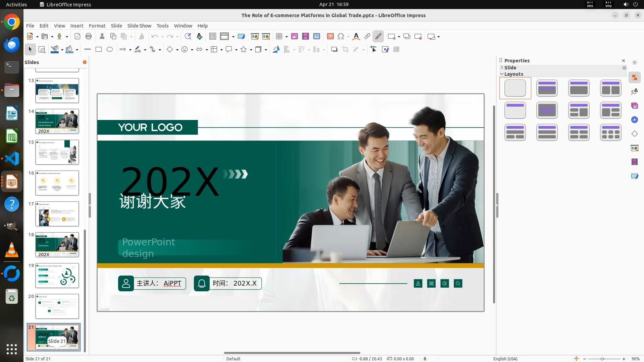The image size is (644, 362).
Task: Open the Stars and Banners shapes dropdown
Action: tap(251, 50)
